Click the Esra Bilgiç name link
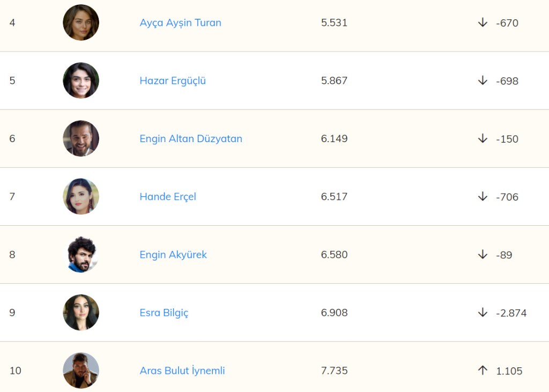 point(164,312)
